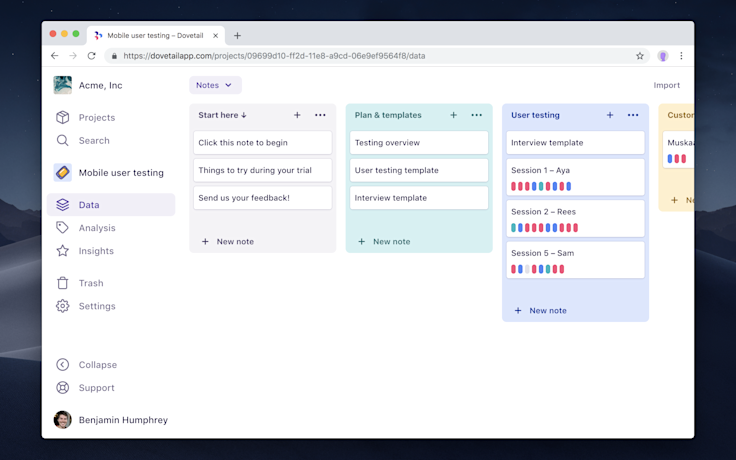Add a note via Start here plus icon

click(297, 115)
